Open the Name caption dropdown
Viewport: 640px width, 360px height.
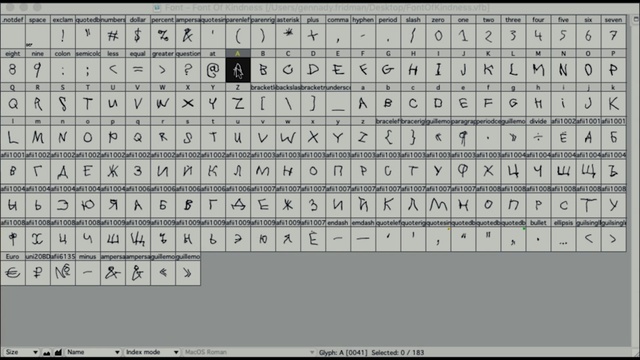tap(93, 352)
